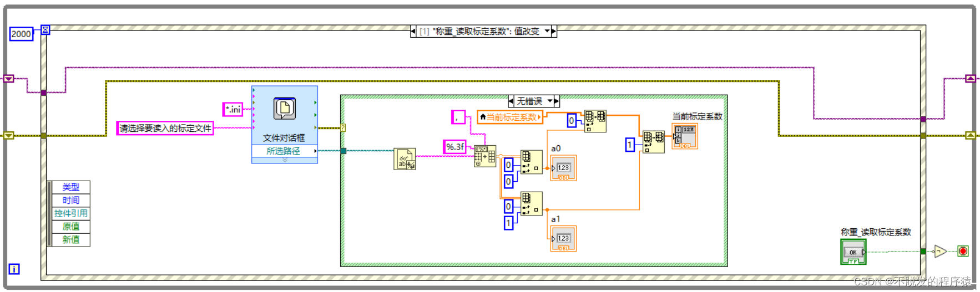Click the a1 indicator label

(555, 219)
